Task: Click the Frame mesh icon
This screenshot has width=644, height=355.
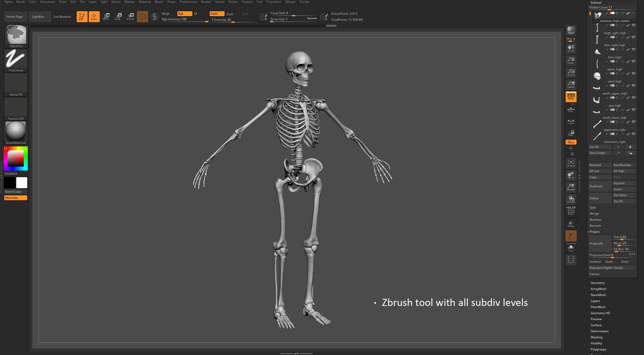Action: 571,163
